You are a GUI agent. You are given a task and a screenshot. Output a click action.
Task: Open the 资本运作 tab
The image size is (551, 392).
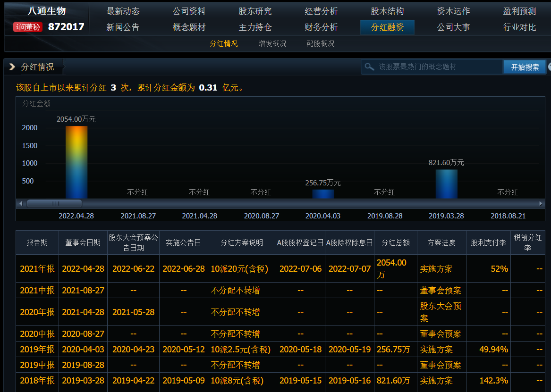(453, 11)
